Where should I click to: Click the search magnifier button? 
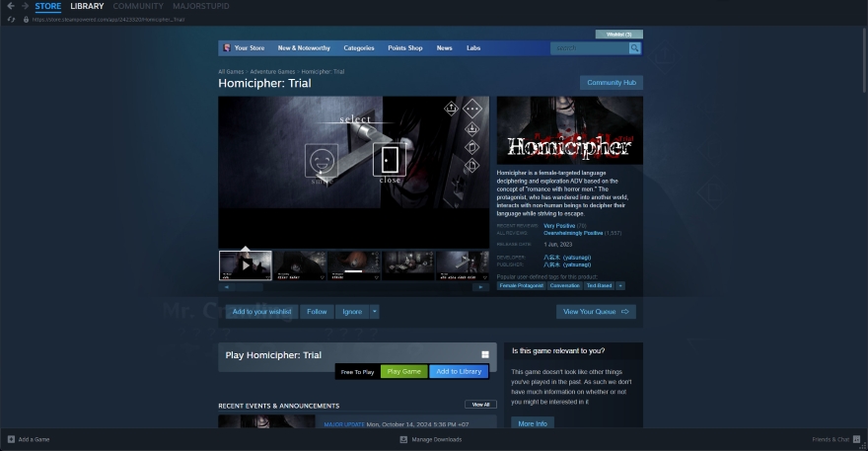click(634, 48)
